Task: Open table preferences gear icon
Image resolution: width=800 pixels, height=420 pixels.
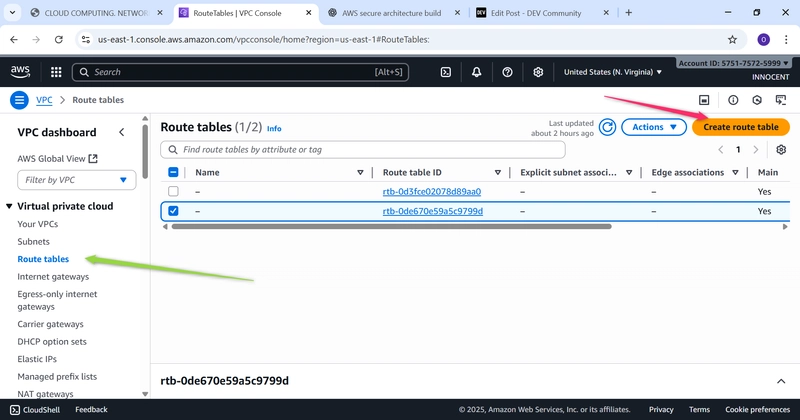Action: [781, 150]
